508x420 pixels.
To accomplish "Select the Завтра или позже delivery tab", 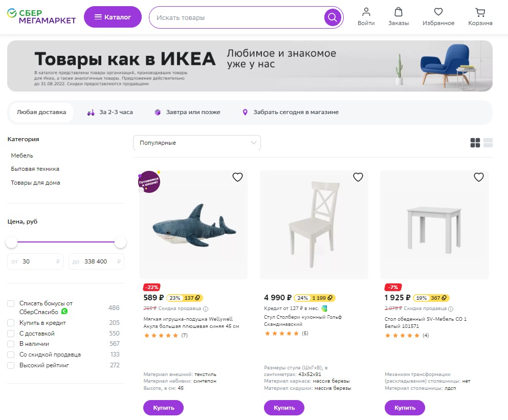I will (187, 112).
